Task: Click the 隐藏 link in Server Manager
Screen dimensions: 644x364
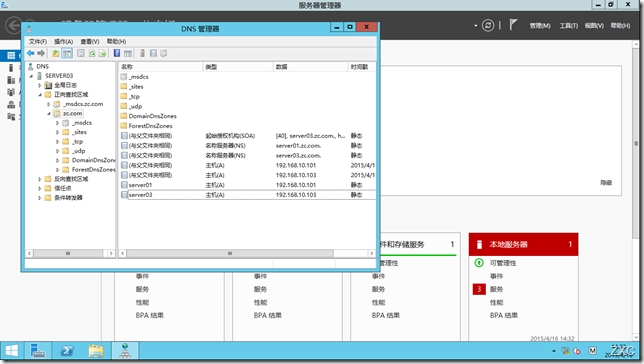Action: coord(606,182)
